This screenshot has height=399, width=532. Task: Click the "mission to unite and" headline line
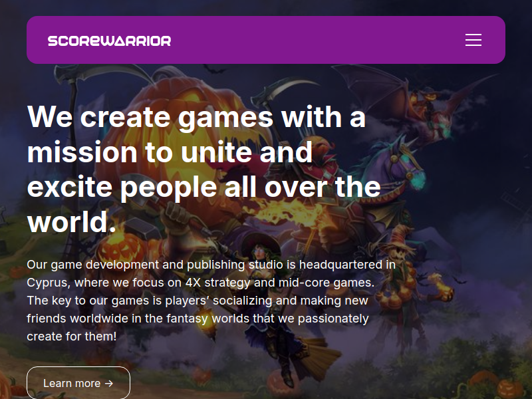coord(170,152)
